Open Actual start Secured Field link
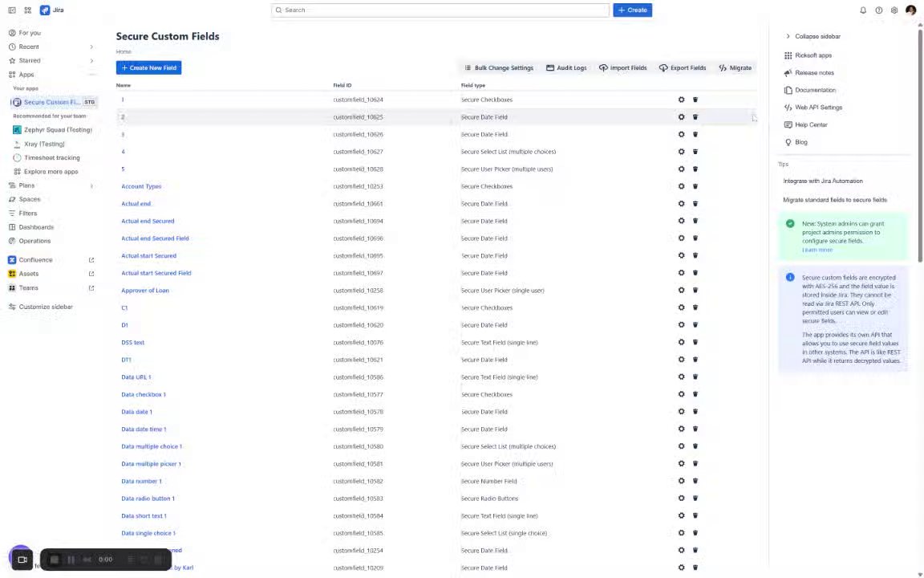The height and width of the screenshot is (578, 924). coord(156,273)
